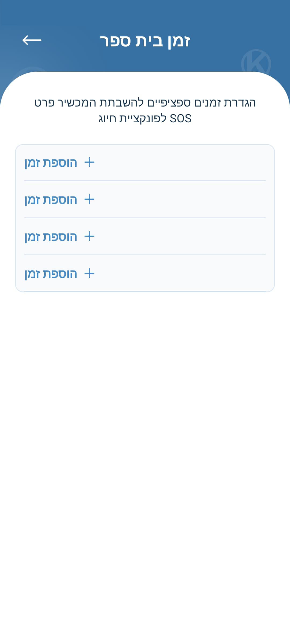290x644 pixels.
Task: Tap the plus icon in the third הוספת זמן row
Action: (x=89, y=237)
